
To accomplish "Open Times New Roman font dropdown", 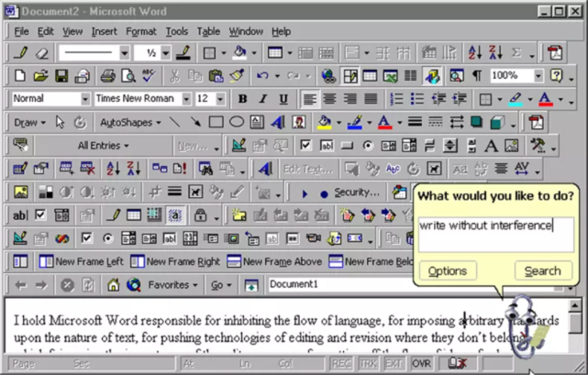I will click(186, 99).
